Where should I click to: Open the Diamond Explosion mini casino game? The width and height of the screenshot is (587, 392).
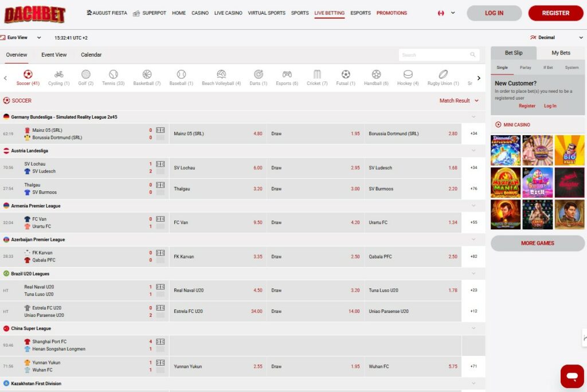coord(506,150)
